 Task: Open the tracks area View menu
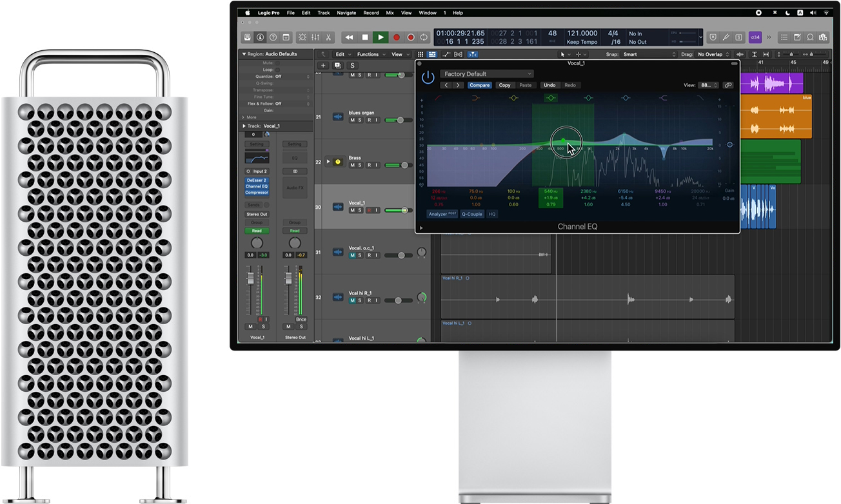pyautogui.click(x=399, y=55)
